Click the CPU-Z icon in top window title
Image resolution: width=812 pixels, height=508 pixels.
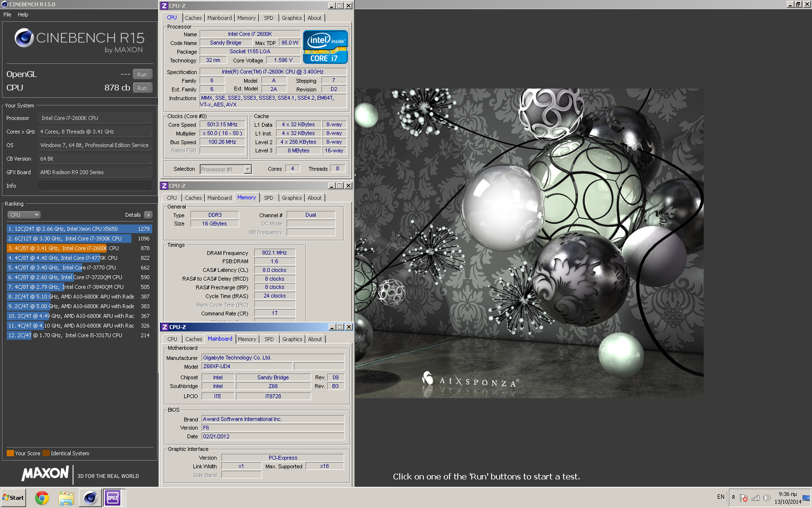(x=164, y=6)
